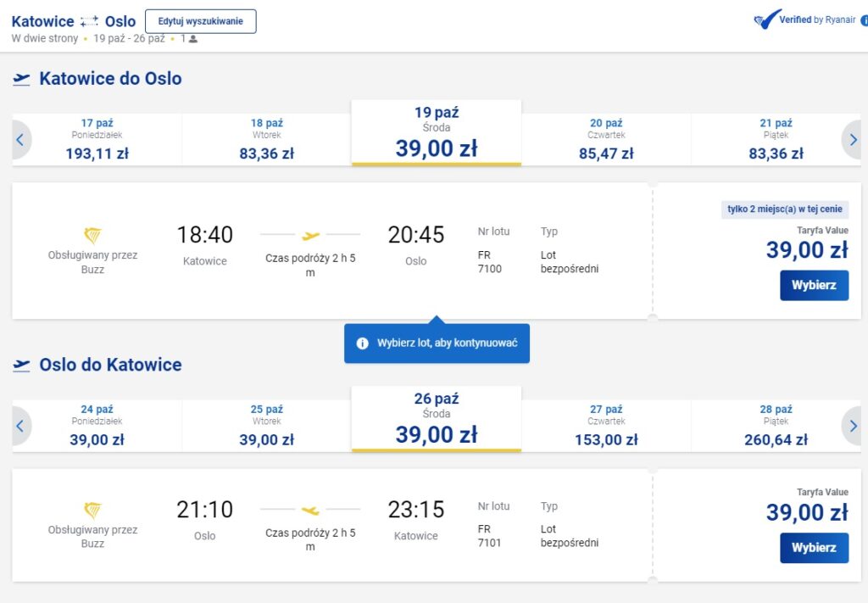Choose the FR 7100 flight with Wybierz

814,285
